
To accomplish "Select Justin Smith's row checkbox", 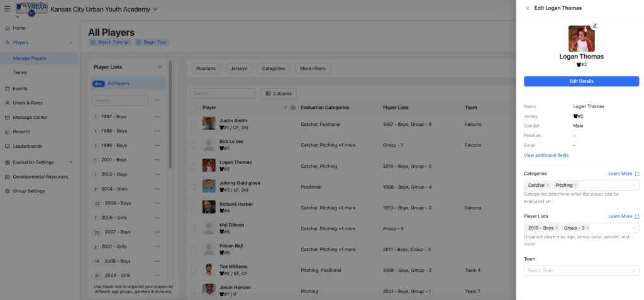I will pyautogui.click(x=194, y=124).
